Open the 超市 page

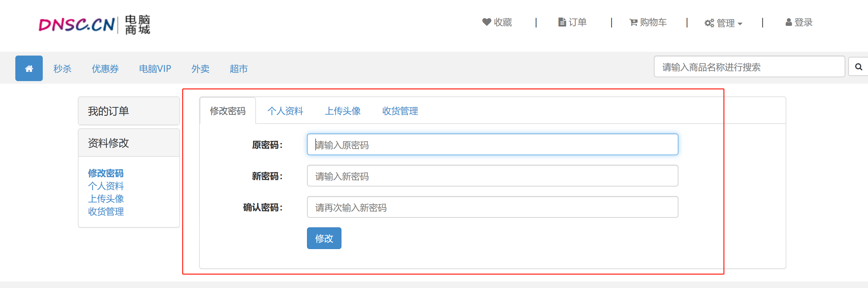pos(239,68)
